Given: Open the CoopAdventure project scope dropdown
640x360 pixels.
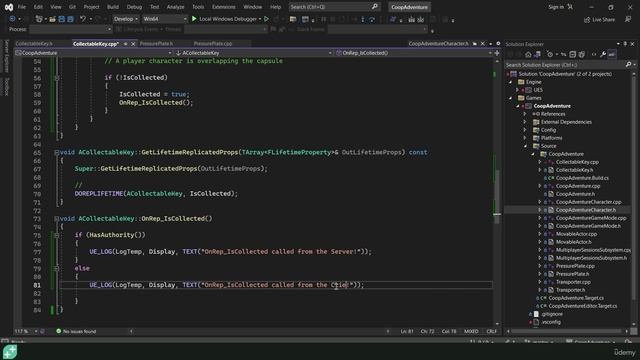Looking at the screenshot, I should point(93,53).
